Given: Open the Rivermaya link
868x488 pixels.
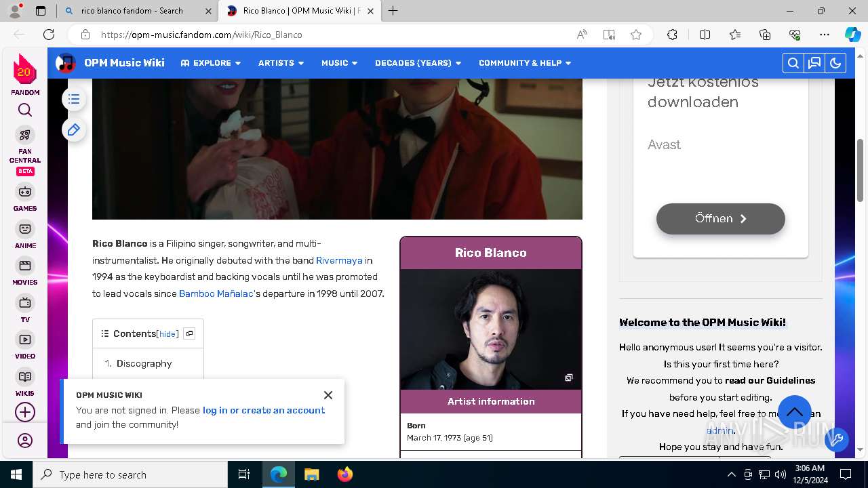Looking at the screenshot, I should pos(339,260).
